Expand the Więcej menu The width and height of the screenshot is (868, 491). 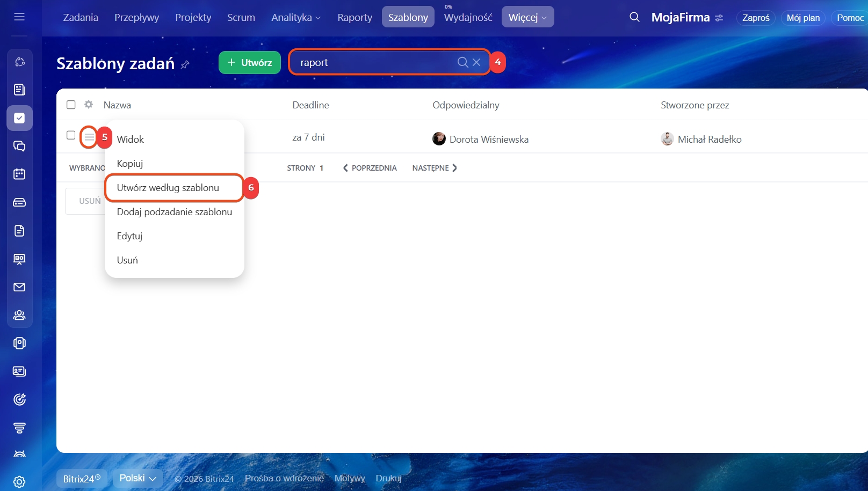527,18
